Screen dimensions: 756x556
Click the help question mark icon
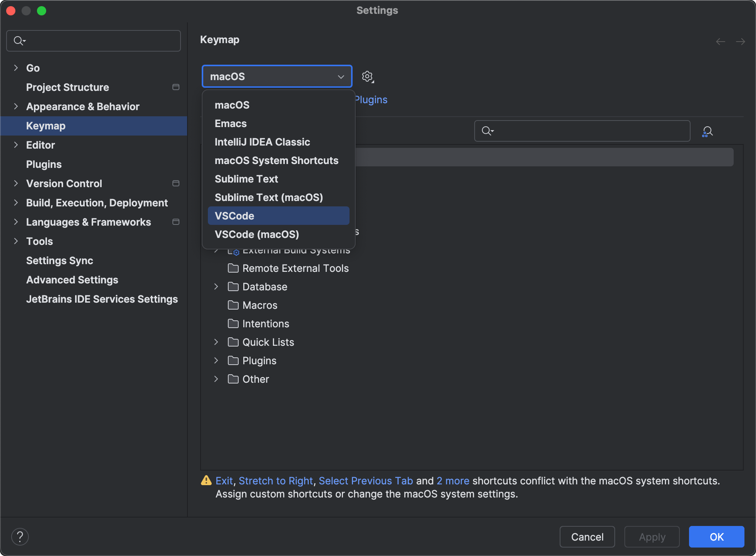20,536
